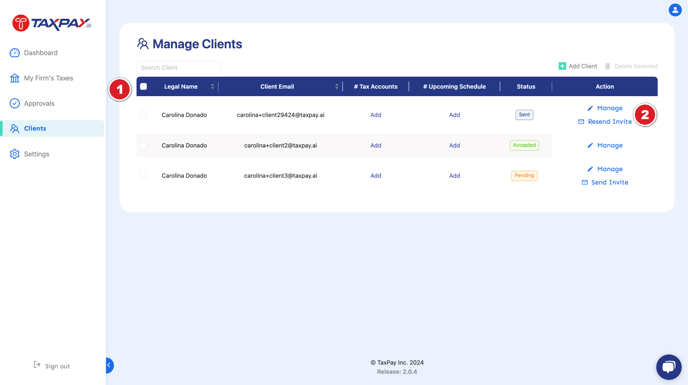688x385 pixels.
Task: Open the Approvals section
Action: pos(39,103)
